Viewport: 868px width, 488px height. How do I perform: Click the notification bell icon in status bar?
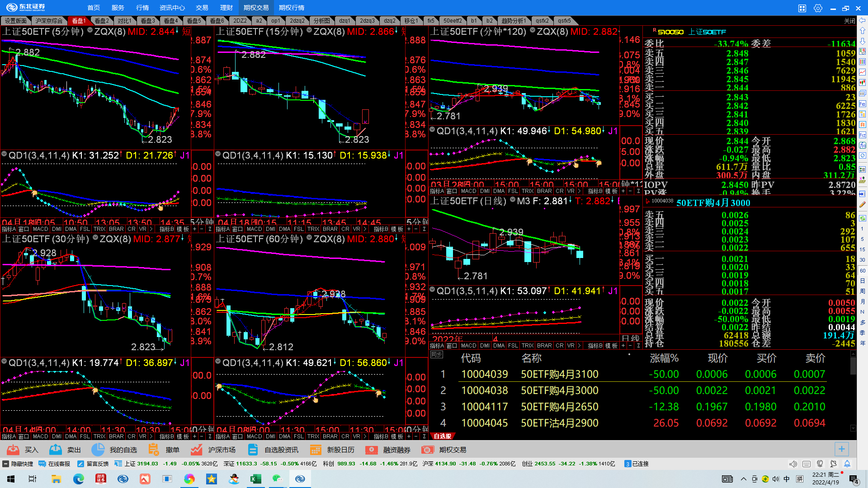pos(847,464)
